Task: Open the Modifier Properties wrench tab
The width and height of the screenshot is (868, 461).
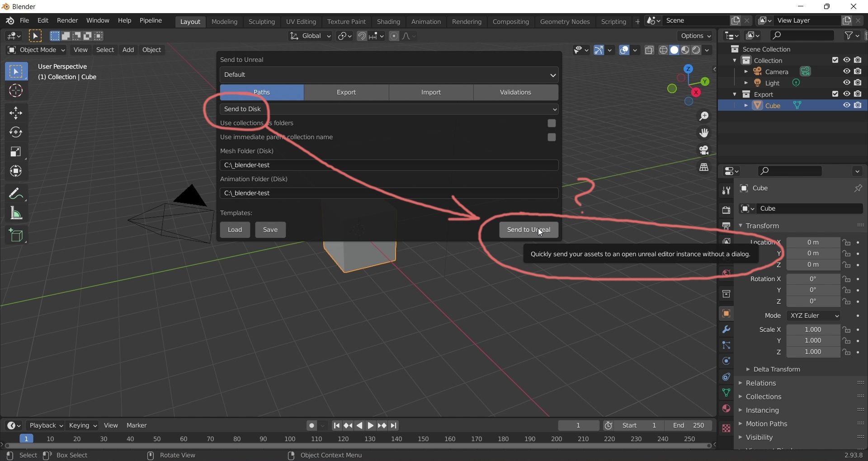Action: pyautogui.click(x=726, y=330)
